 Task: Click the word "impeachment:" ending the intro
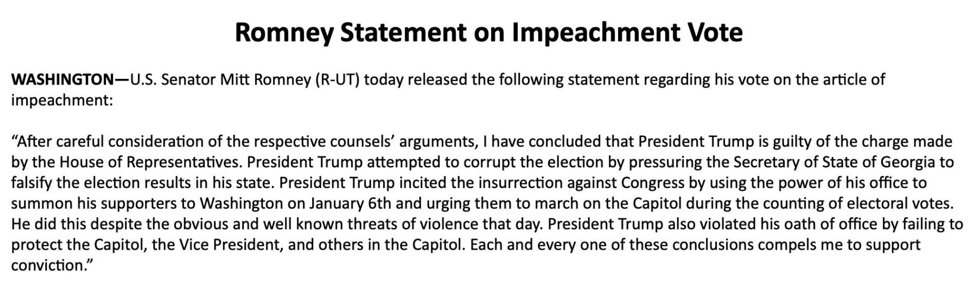click(62, 100)
